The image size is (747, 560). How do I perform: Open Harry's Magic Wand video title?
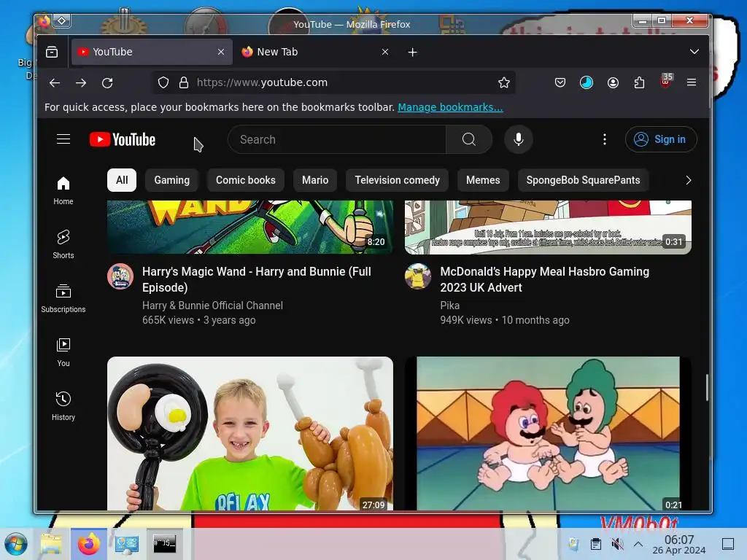tap(257, 279)
